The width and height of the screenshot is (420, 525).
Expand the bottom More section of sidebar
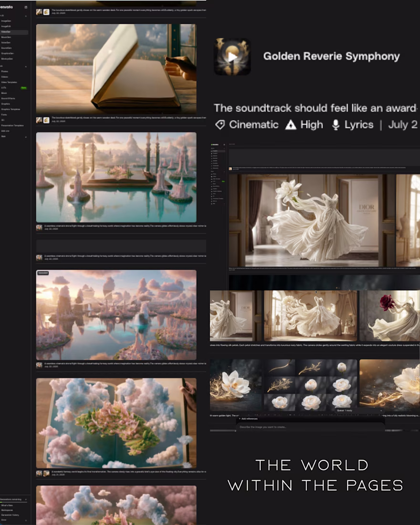pos(26,520)
